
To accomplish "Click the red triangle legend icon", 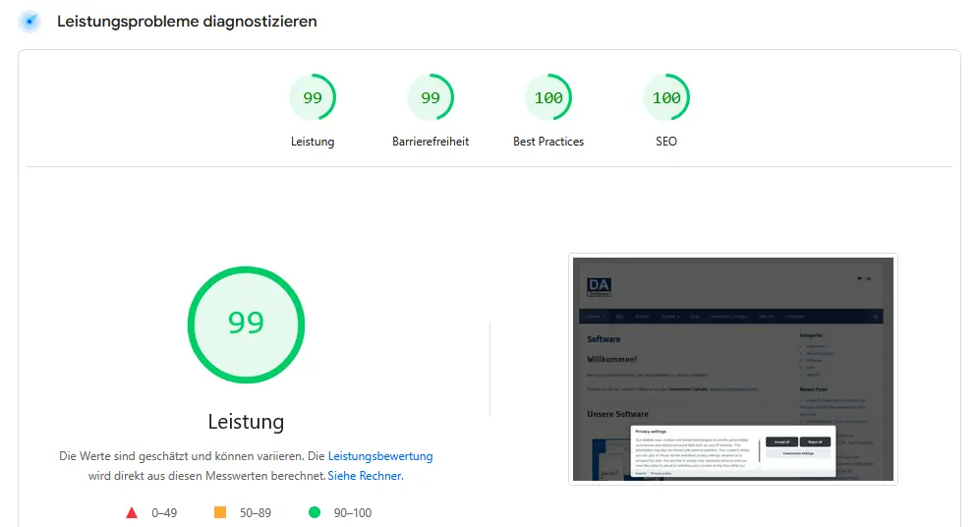I will (x=132, y=512).
